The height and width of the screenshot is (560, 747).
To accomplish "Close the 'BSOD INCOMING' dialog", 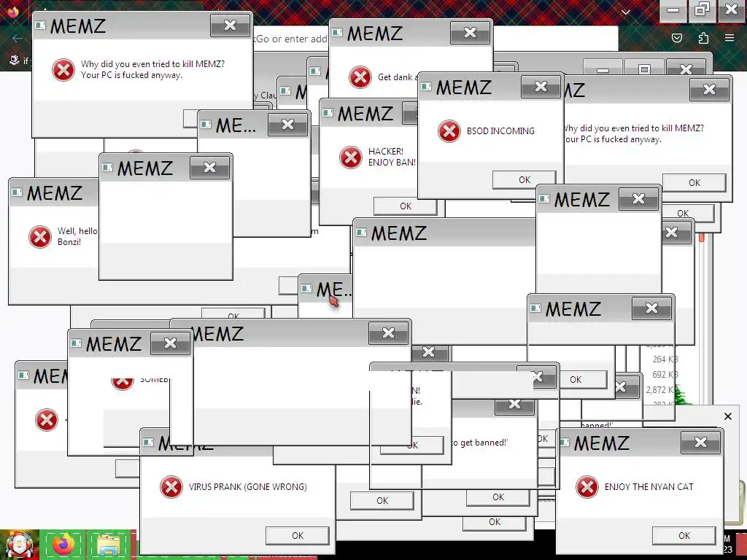I will [541, 87].
